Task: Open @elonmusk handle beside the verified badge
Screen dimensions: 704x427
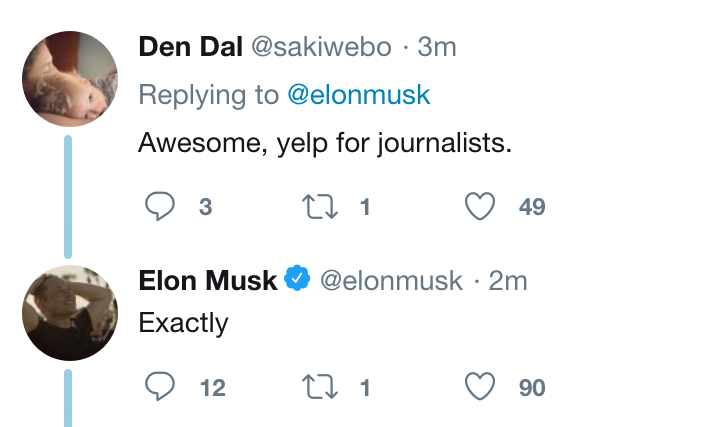Action: (391, 281)
